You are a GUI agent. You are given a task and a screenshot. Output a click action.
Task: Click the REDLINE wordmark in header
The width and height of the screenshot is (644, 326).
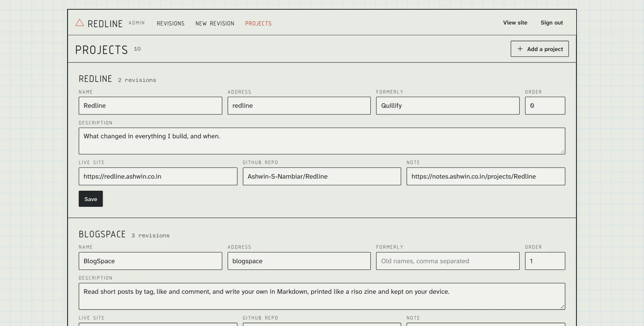[x=105, y=24]
